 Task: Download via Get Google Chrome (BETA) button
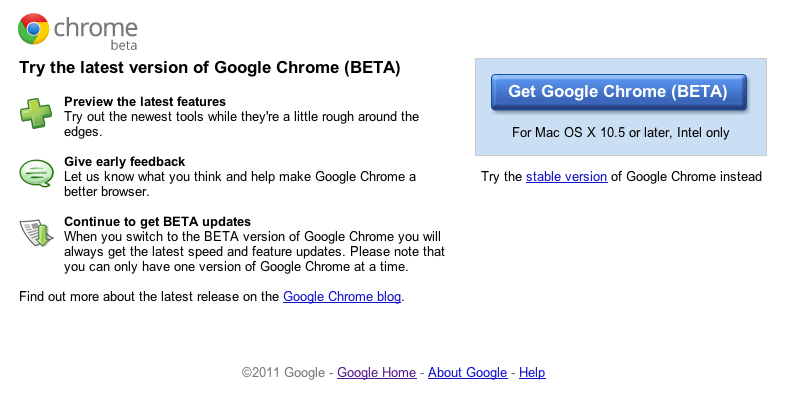(x=619, y=92)
